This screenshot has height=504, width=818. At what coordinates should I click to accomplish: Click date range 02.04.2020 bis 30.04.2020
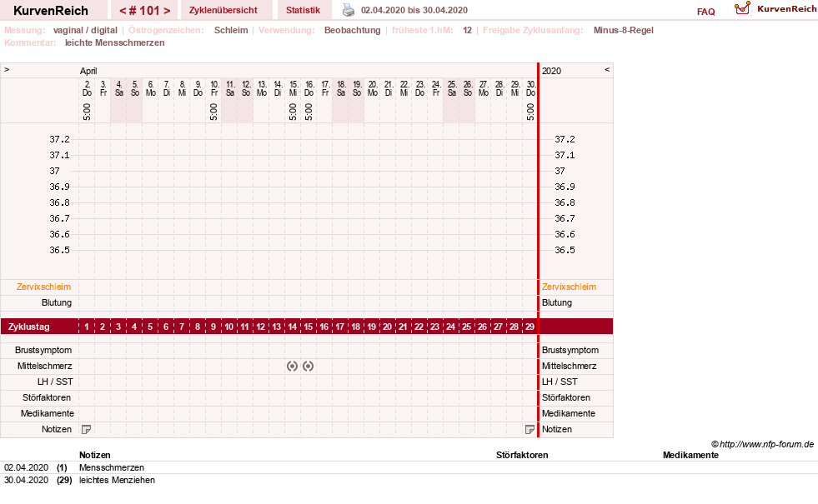[414, 10]
